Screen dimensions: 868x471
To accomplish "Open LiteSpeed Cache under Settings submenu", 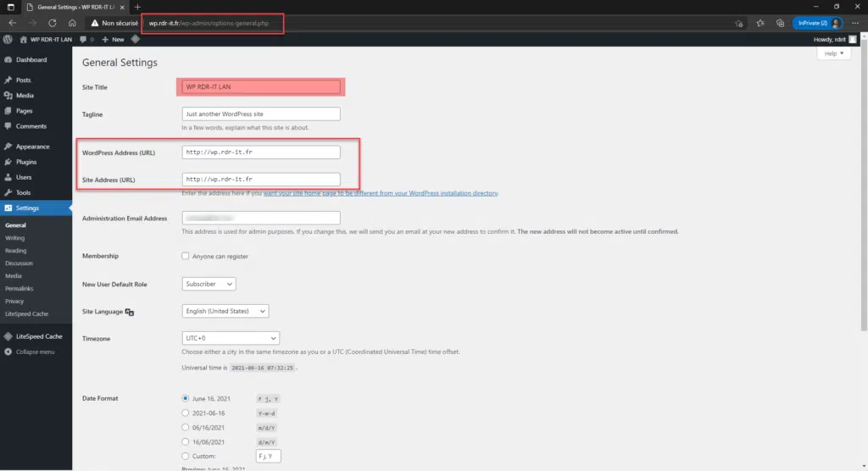I will pos(26,313).
